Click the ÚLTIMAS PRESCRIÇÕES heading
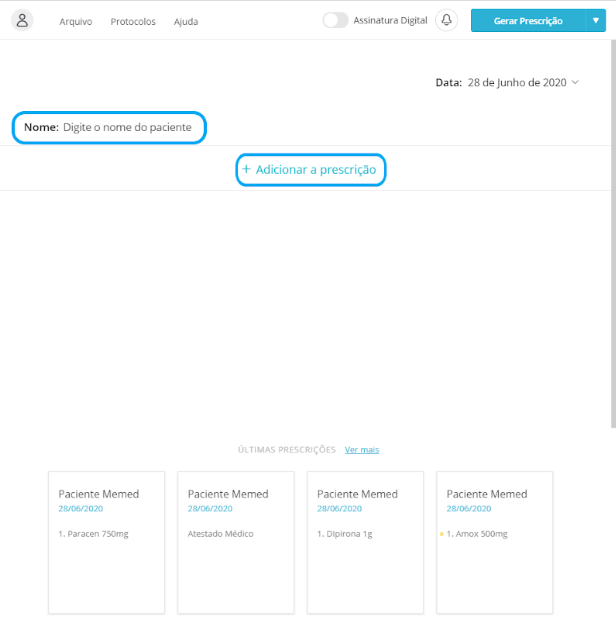616x623 pixels. 287,449
